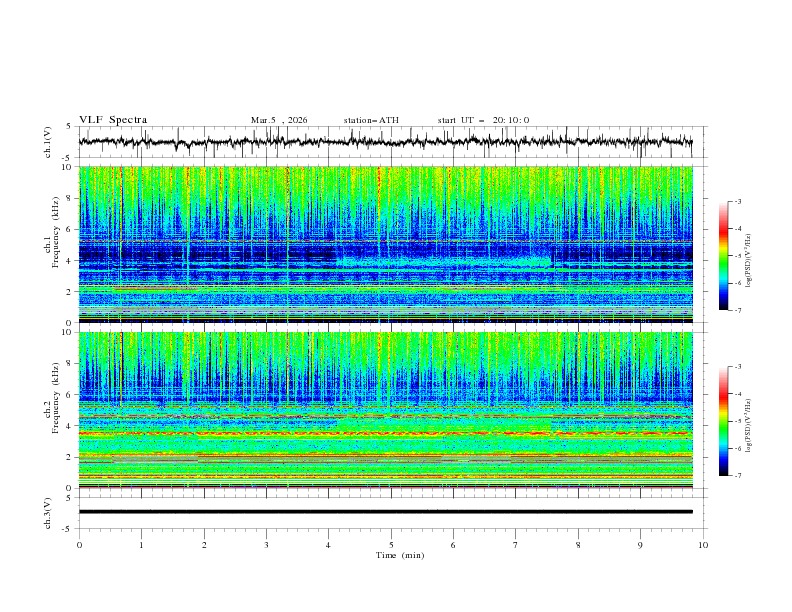This screenshot has height=612, width=792.
Task: Click the "ch.2 Frequency (kHz)" axis label
Action: (x=52, y=398)
